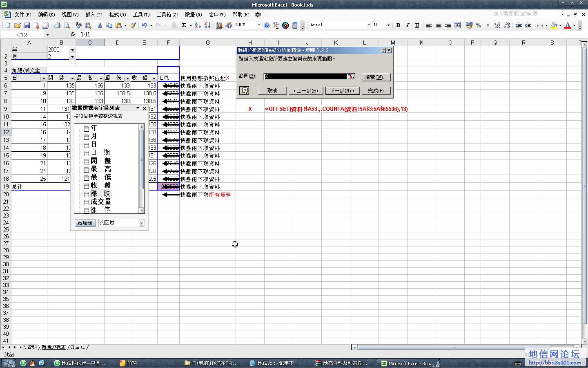The image size is (588, 368).
Task: Click the wizard dialog's help assistant icon
Action: coord(245,90)
